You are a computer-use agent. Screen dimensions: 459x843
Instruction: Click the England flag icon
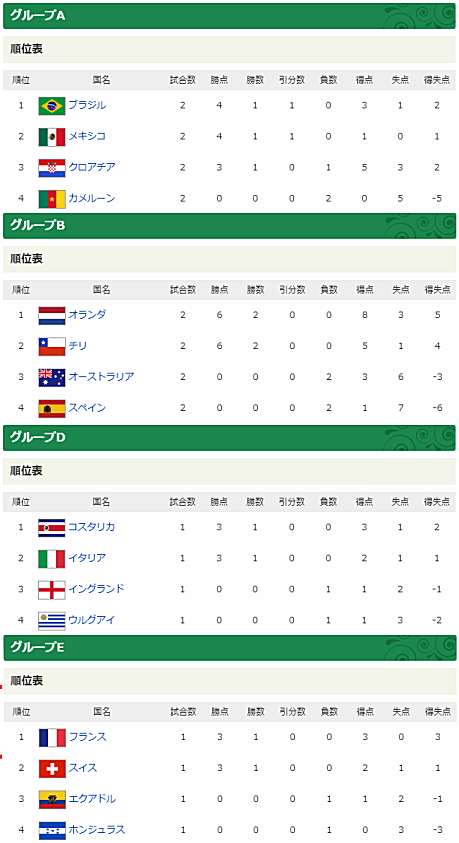click(x=52, y=590)
